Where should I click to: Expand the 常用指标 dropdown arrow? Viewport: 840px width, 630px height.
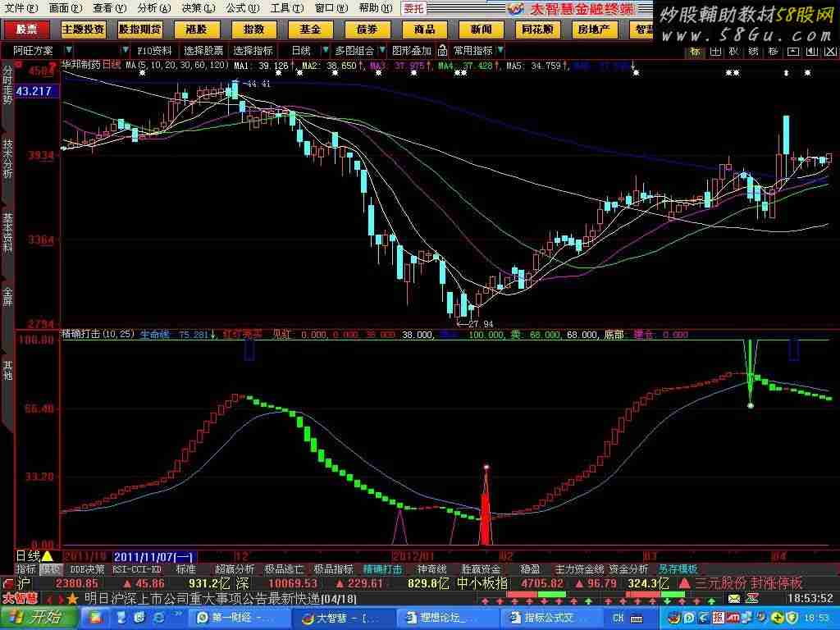500,50
